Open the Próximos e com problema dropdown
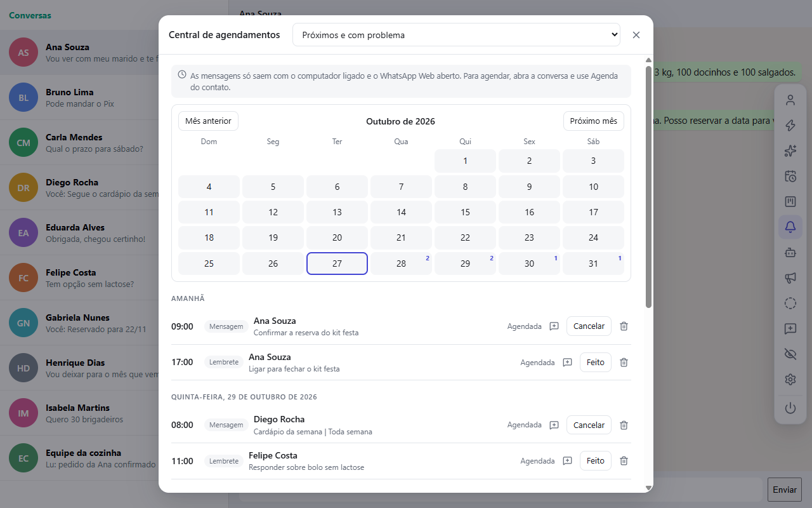Screen dimensions: 812x508 click(456, 35)
